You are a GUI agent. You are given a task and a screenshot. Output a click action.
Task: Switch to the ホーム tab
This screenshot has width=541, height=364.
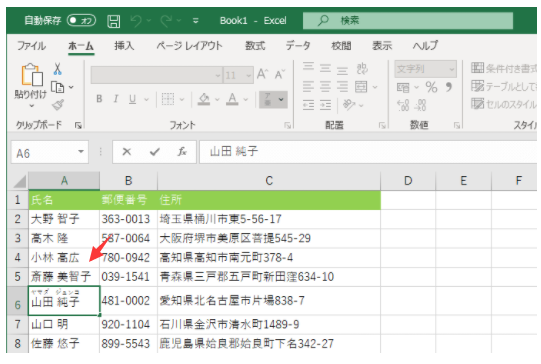point(81,46)
